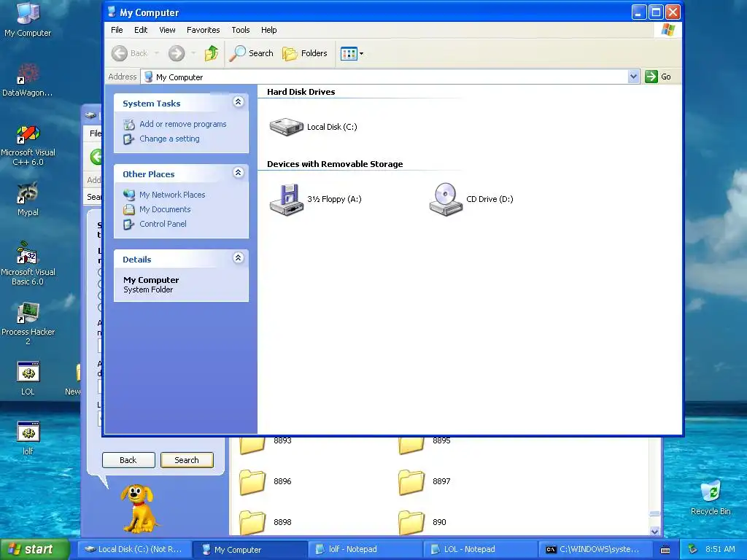
Task: Click the search companion dog character
Action: pos(138,508)
